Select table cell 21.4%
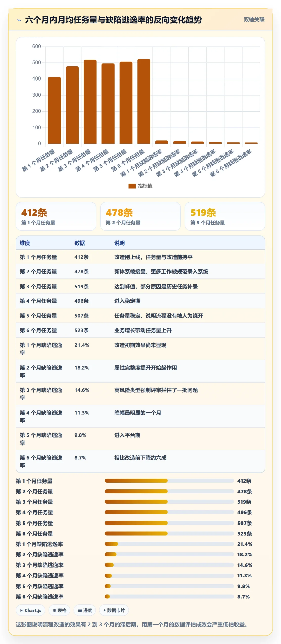The width and height of the screenshot is (281, 644). click(82, 345)
